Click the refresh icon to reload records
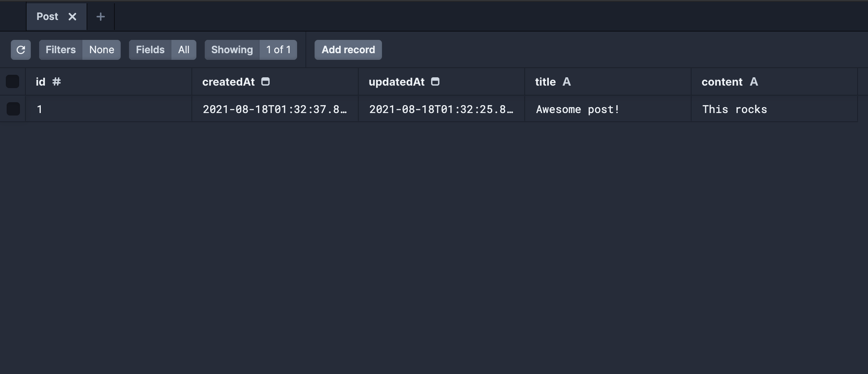This screenshot has height=374, width=868. click(20, 50)
